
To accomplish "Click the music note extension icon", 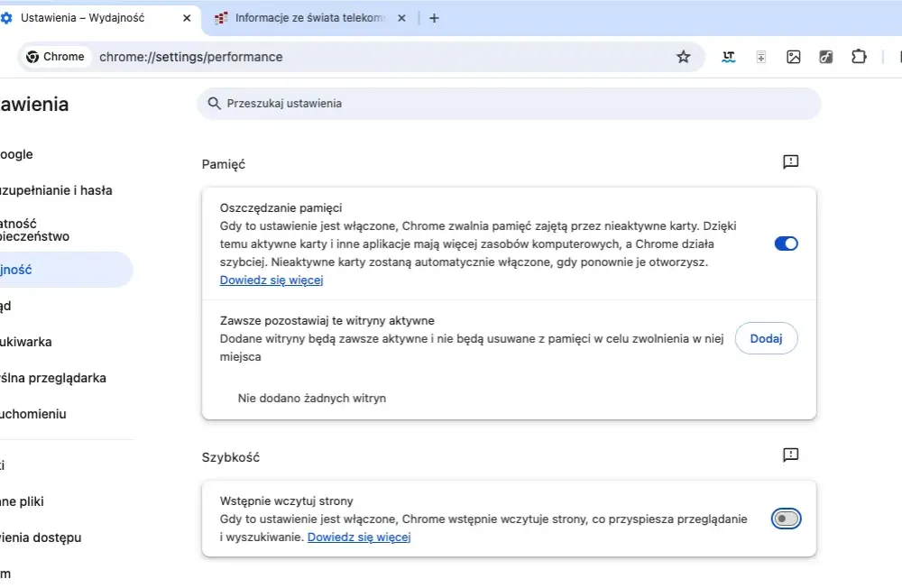I will point(825,57).
